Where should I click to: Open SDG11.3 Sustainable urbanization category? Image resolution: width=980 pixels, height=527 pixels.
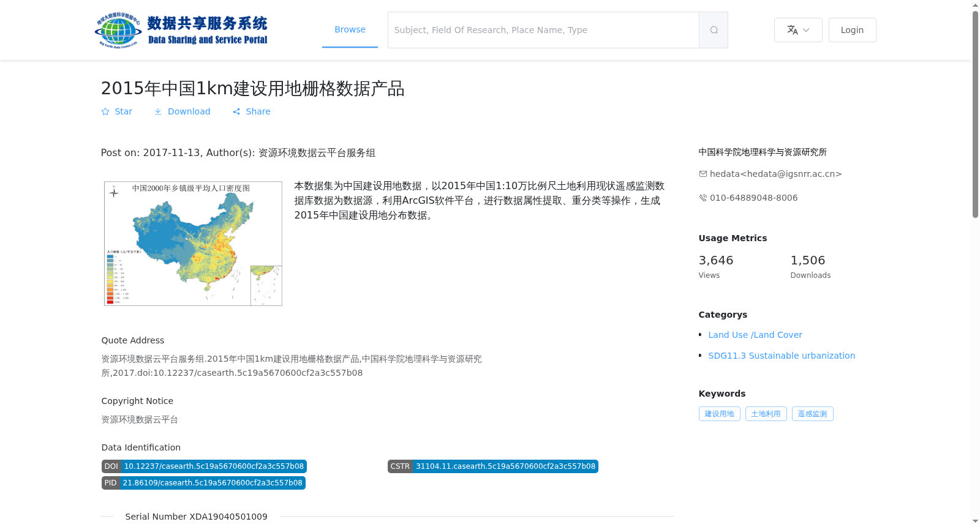point(782,356)
